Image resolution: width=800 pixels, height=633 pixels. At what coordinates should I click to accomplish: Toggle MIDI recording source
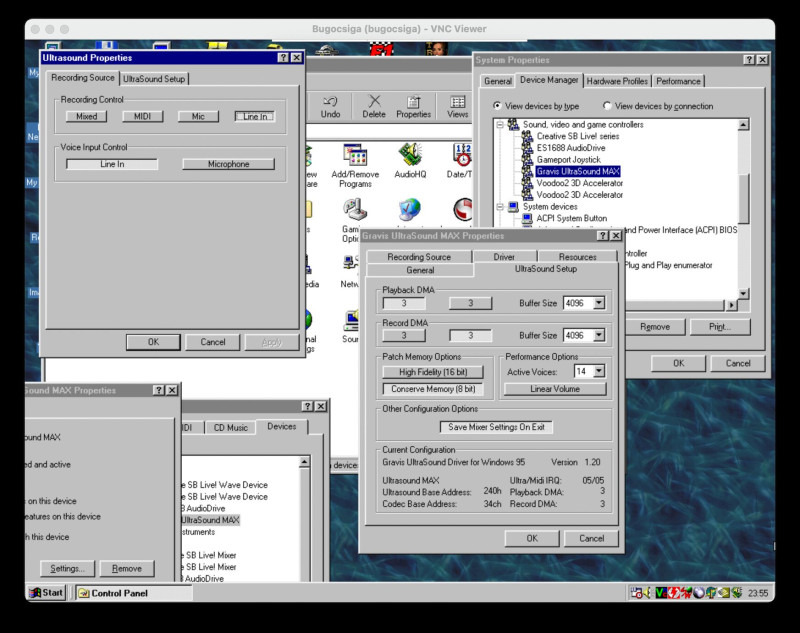tap(142, 116)
